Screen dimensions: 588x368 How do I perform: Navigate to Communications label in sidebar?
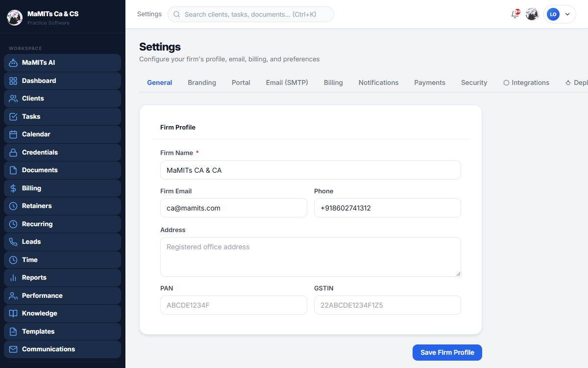coord(49,349)
